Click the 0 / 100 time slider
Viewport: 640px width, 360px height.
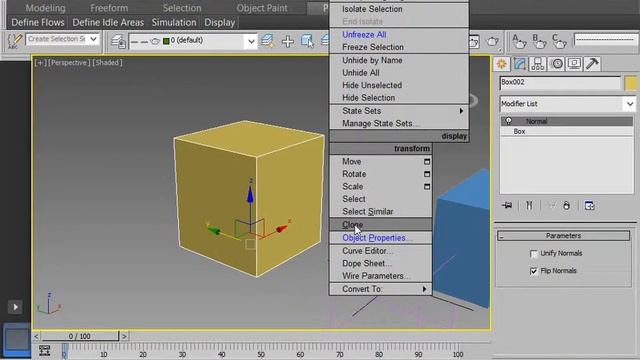[80, 336]
